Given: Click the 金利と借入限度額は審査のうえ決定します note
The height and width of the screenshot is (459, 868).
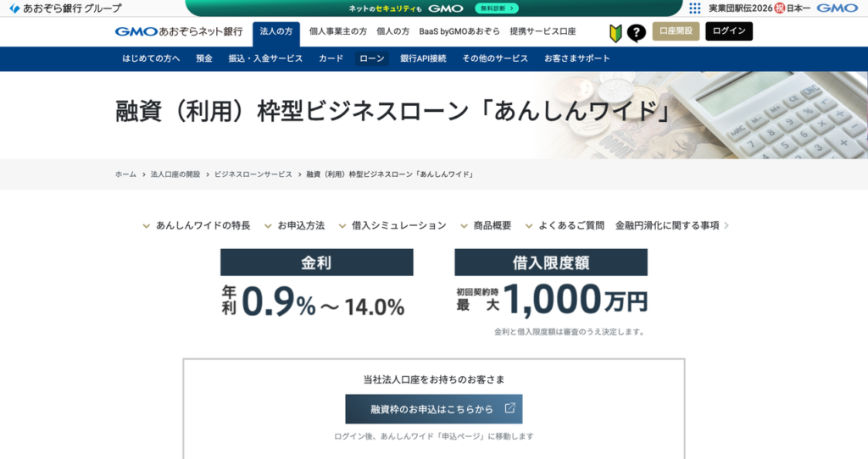Looking at the screenshot, I should (569, 332).
